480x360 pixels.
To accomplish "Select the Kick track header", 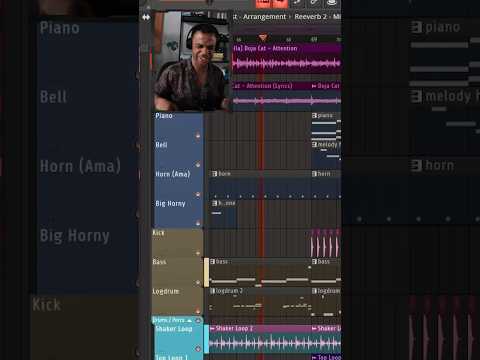I will tap(177, 243).
